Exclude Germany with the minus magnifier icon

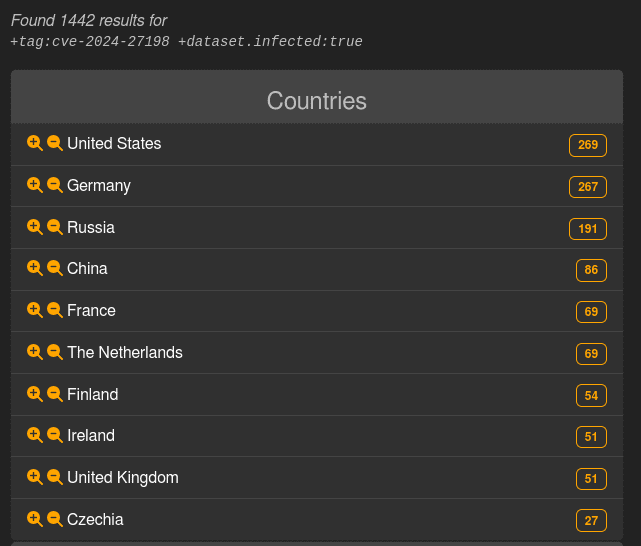[54, 185]
